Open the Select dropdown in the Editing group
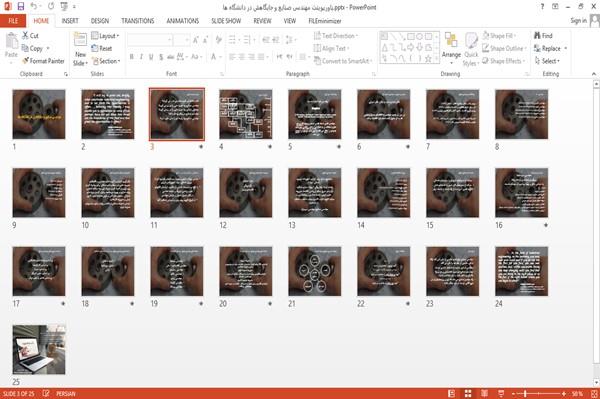Screen dimensions: 600x399 (x=547, y=61)
